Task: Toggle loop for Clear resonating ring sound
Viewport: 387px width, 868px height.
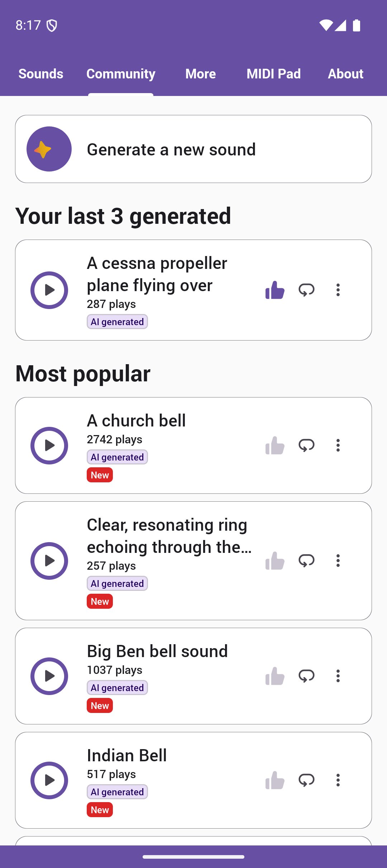Action: tap(306, 560)
